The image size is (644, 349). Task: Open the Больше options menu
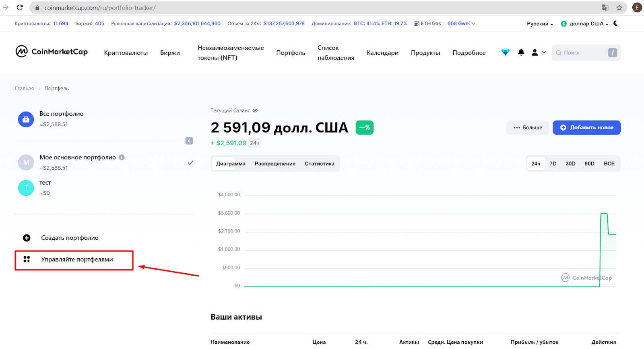point(528,127)
